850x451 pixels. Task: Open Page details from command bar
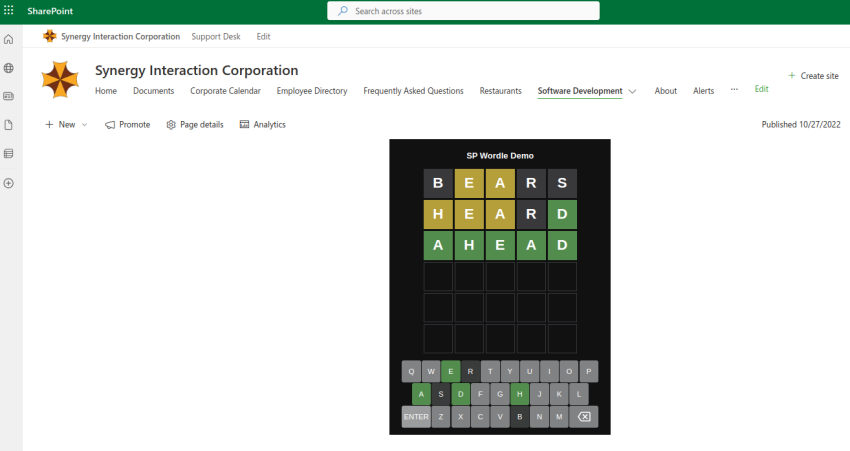tap(195, 125)
